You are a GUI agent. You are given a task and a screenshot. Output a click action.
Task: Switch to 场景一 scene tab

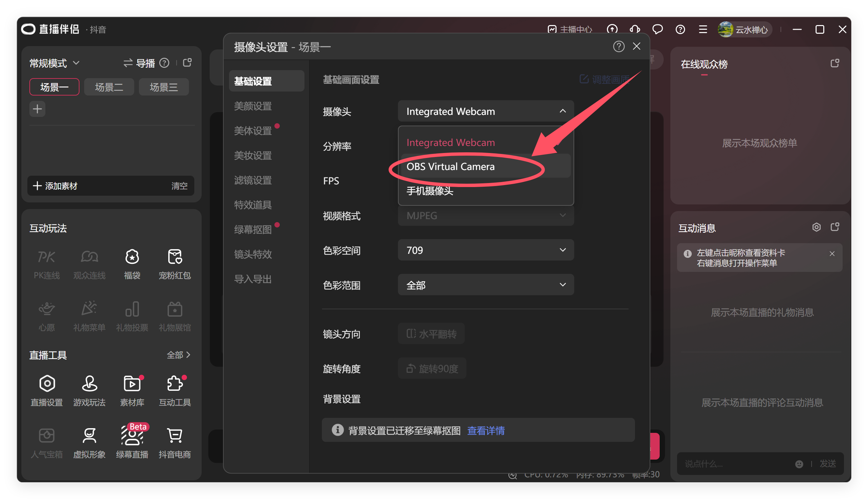coord(54,87)
